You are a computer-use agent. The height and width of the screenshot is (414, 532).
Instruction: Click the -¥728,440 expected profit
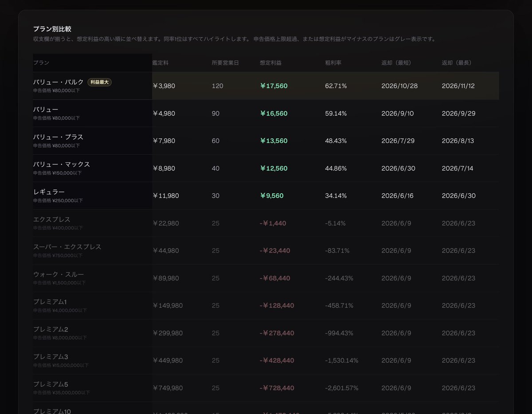(277, 388)
